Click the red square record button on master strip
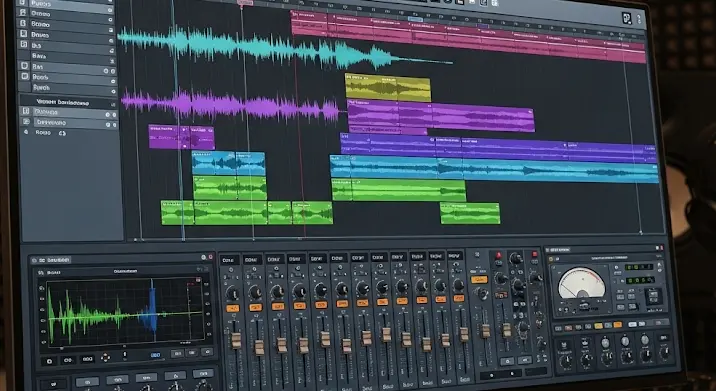This screenshot has height=391, width=716. (x=534, y=254)
